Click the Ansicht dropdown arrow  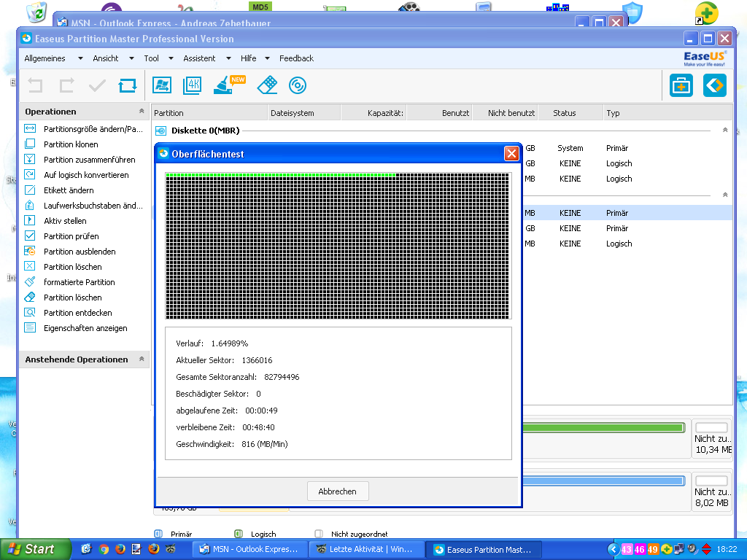coord(131,58)
